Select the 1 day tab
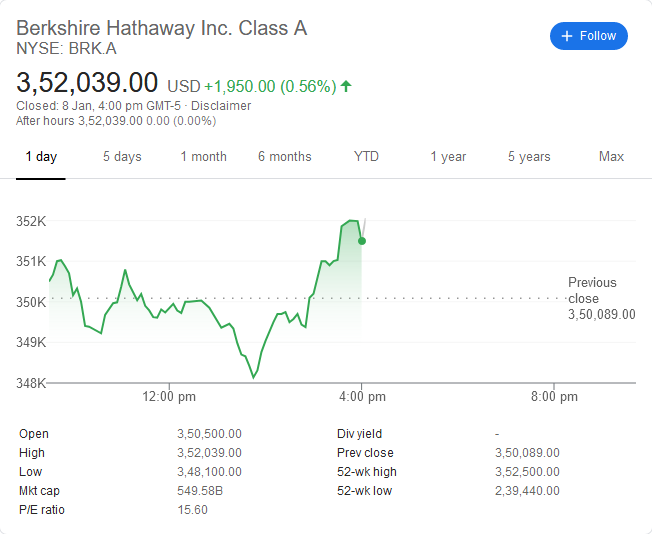 pos(41,157)
